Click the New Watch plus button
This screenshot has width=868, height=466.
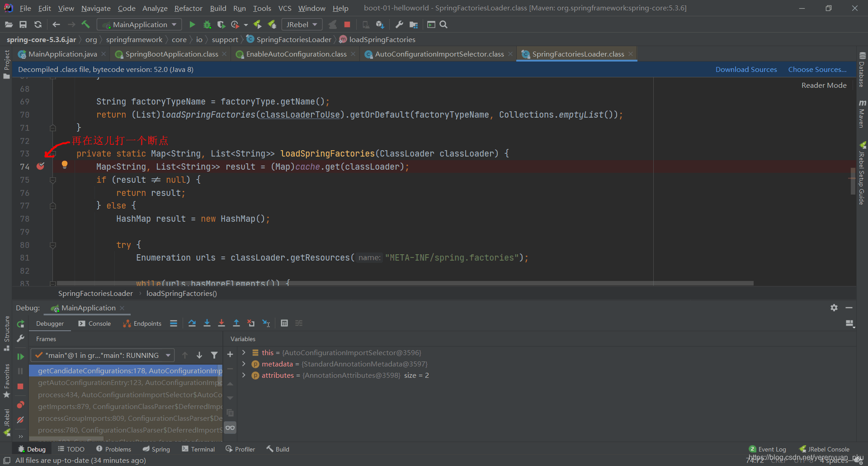[x=230, y=354]
